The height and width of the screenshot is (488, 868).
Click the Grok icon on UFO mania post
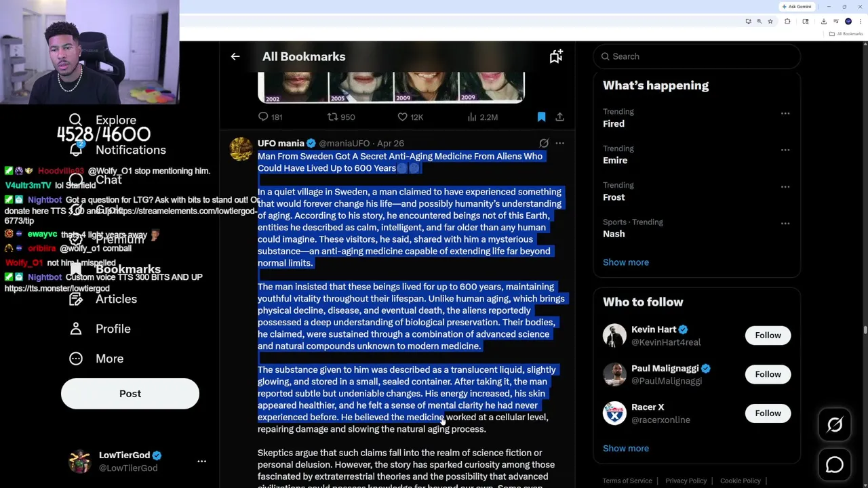click(544, 143)
